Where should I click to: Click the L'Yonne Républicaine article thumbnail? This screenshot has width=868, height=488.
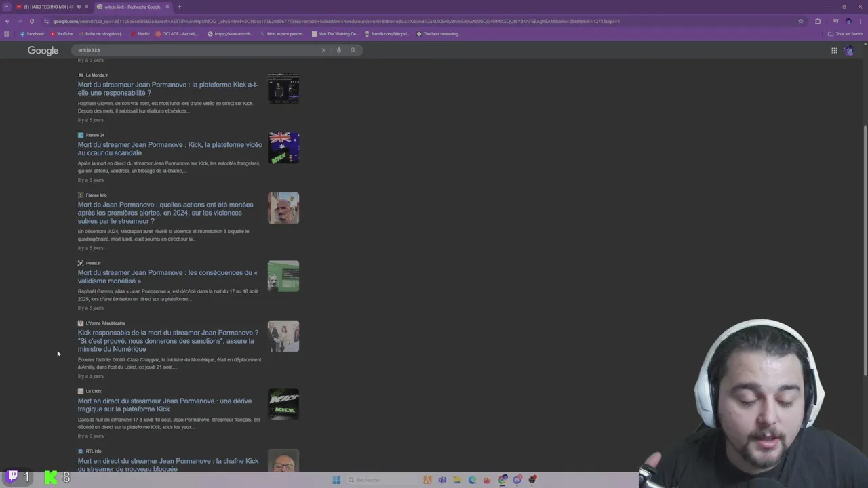(283, 336)
